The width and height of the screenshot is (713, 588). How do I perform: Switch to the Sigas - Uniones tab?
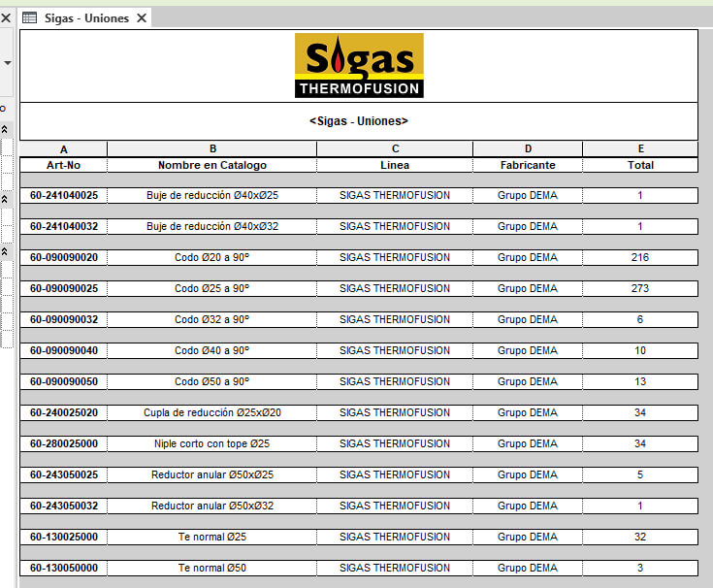coord(85,17)
